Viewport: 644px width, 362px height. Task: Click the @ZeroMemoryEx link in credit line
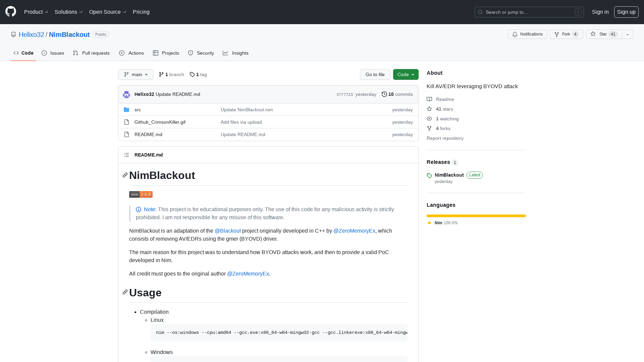point(248,274)
